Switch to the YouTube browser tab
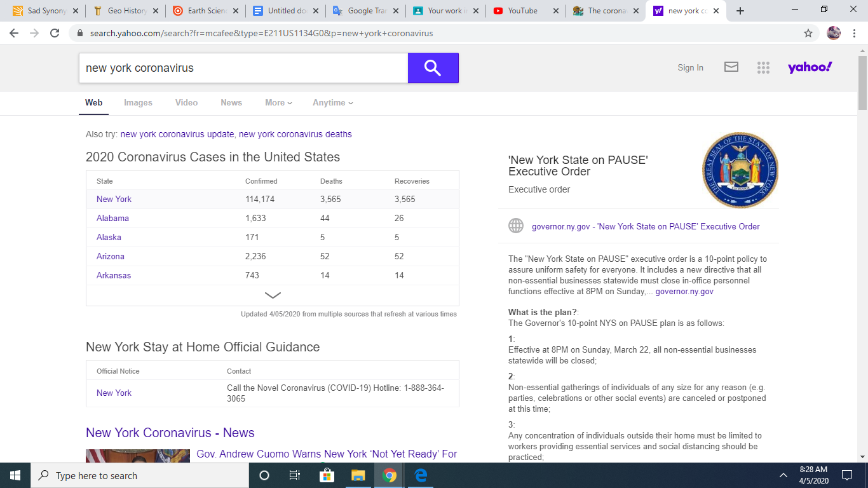868x488 pixels. click(522, 11)
